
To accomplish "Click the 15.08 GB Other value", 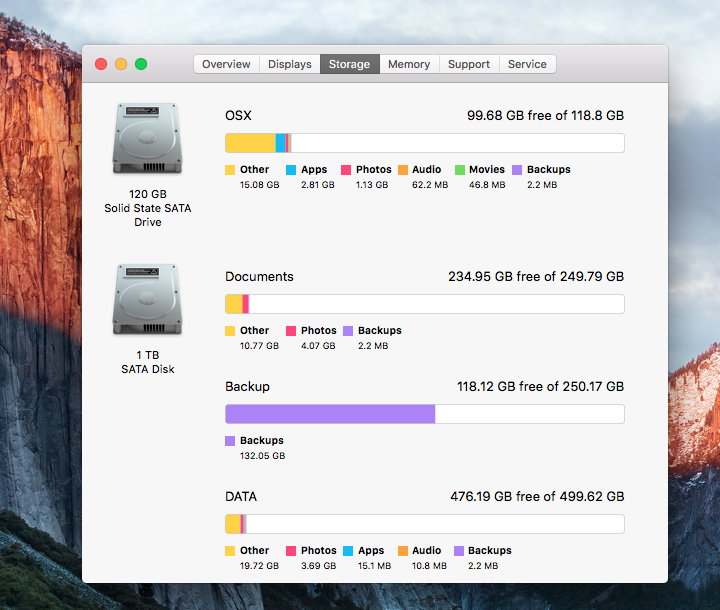I will click(259, 185).
